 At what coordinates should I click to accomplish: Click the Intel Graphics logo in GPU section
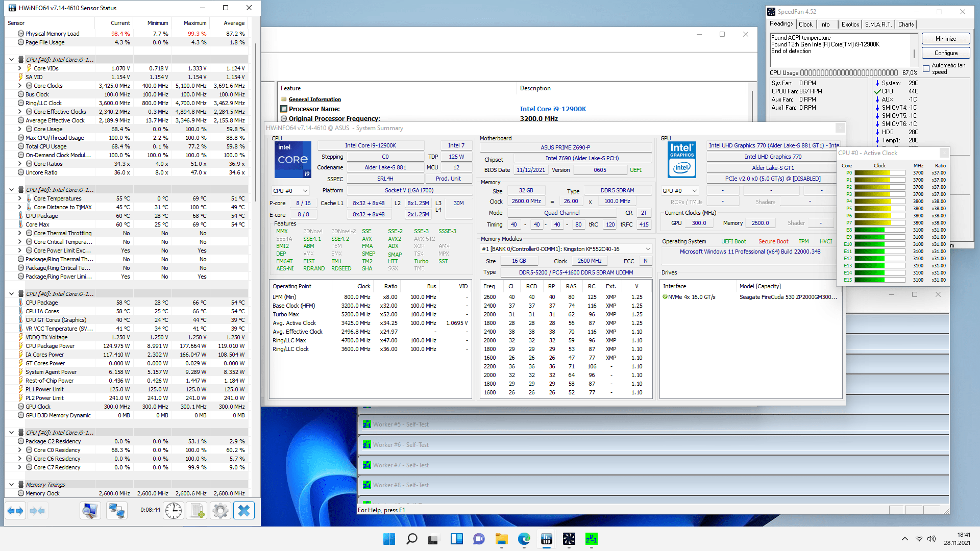682,160
